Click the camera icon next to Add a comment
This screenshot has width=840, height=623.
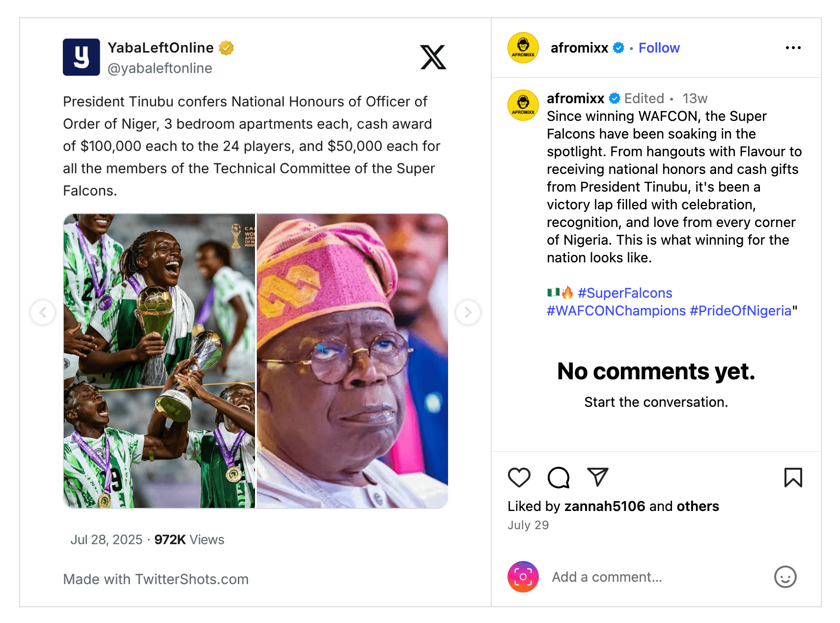tap(523, 577)
